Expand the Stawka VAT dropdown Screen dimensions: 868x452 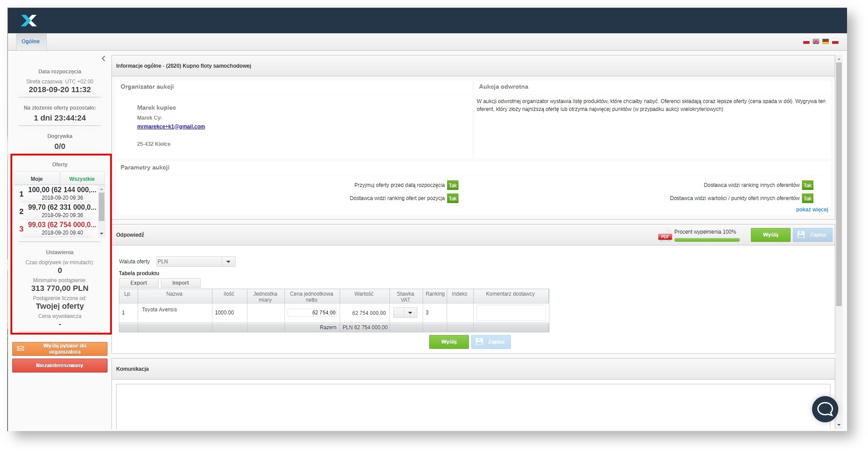[405, 313]
